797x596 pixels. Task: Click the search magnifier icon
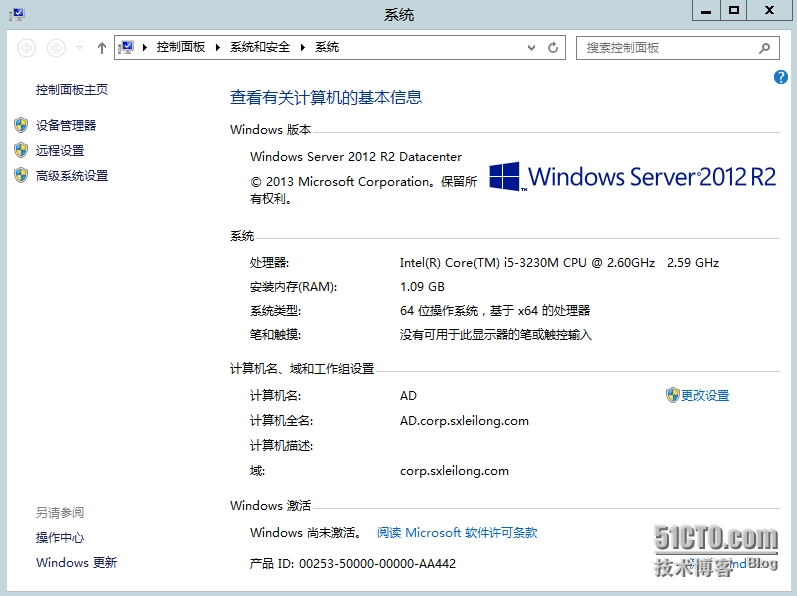point(764,48)
